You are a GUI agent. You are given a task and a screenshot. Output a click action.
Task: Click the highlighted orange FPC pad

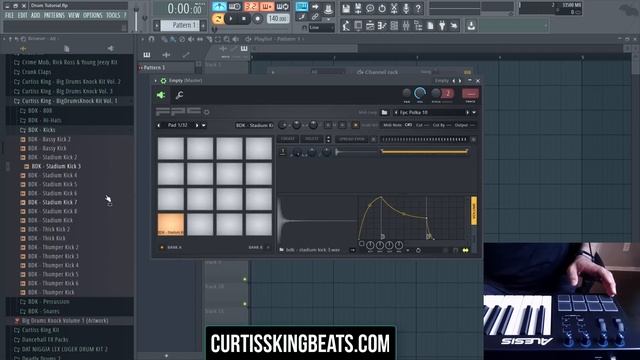coord(171,224)
